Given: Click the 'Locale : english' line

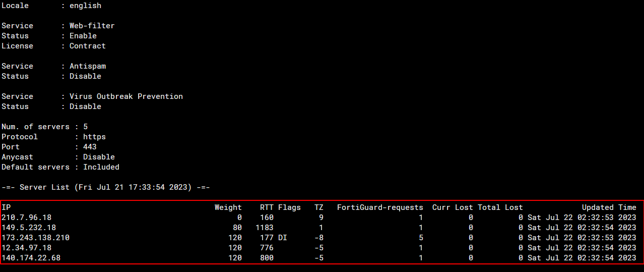Looking at the screenshot, I should [51, 6].
